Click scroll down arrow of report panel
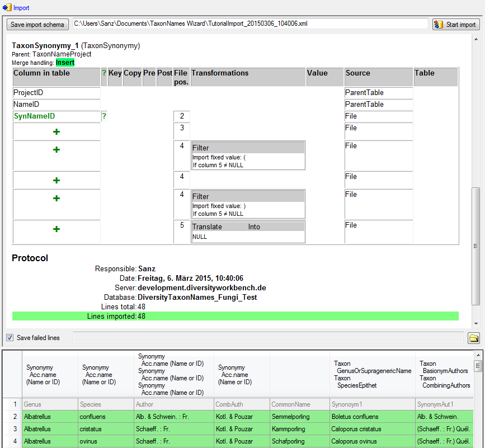The image size is (485, 448). click(x=476, y=324)
